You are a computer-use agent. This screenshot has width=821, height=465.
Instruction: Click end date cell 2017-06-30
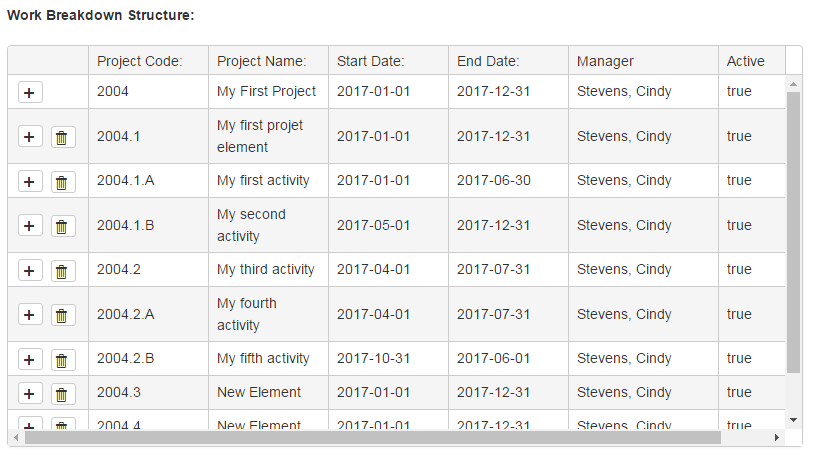point(493,181)
